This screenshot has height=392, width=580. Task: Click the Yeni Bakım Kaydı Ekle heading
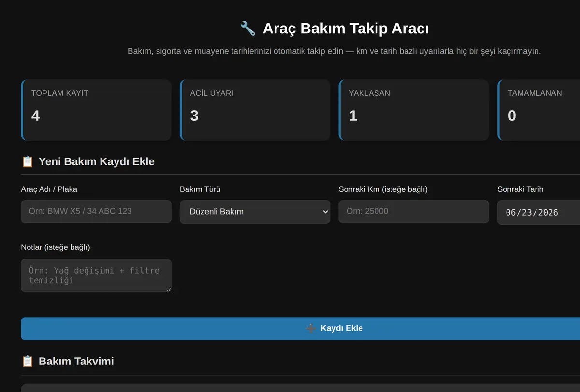click(97, 161)
